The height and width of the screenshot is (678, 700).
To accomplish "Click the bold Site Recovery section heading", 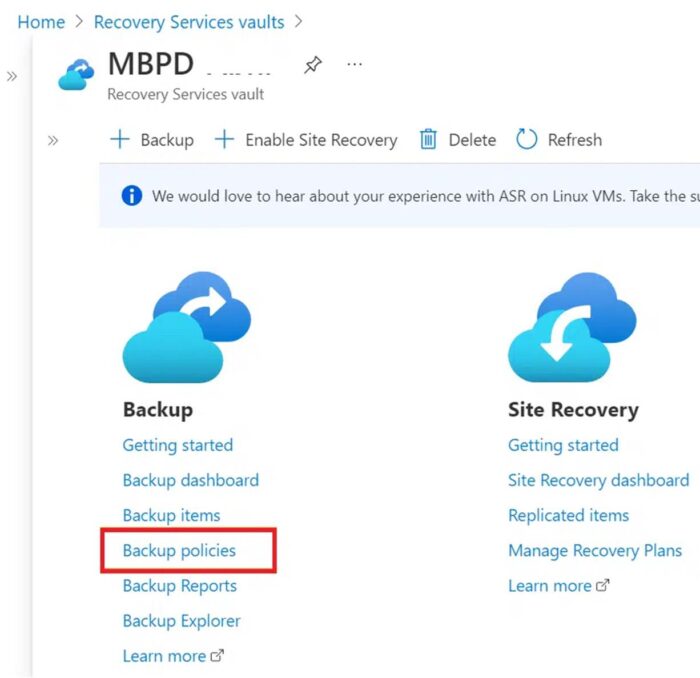I will point(573,410).
